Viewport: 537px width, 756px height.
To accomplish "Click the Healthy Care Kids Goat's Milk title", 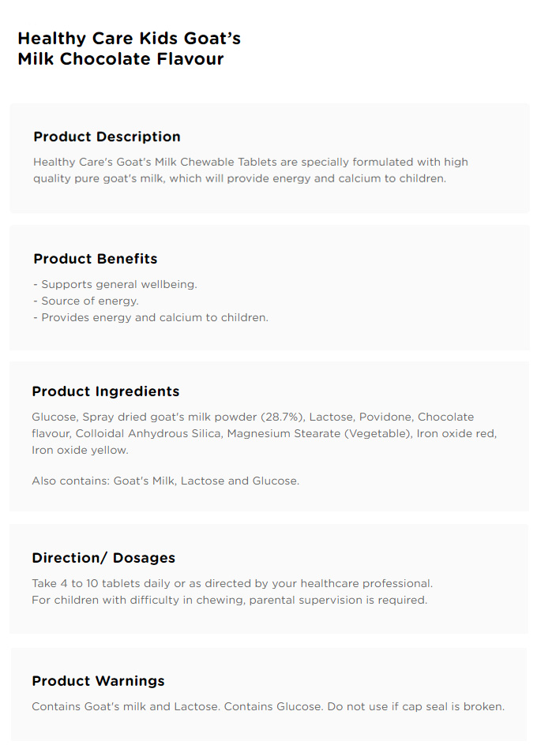I will coord(129,49).
